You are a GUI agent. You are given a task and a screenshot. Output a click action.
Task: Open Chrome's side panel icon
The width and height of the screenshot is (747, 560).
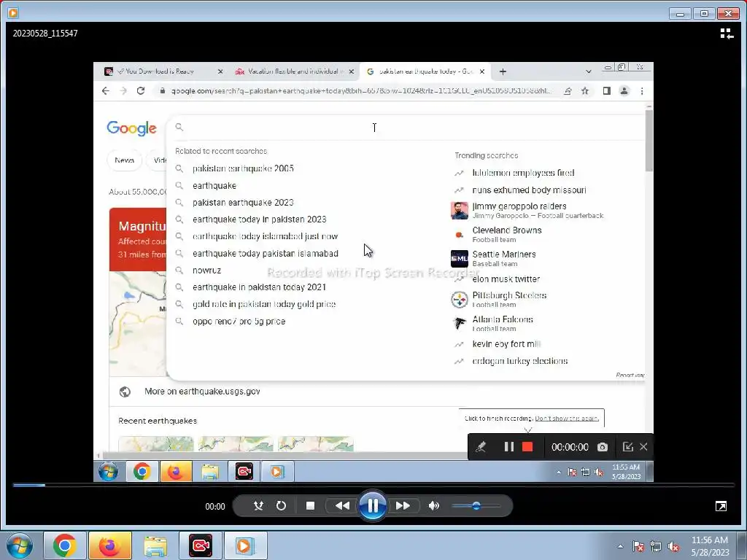[x=606, y=91]
